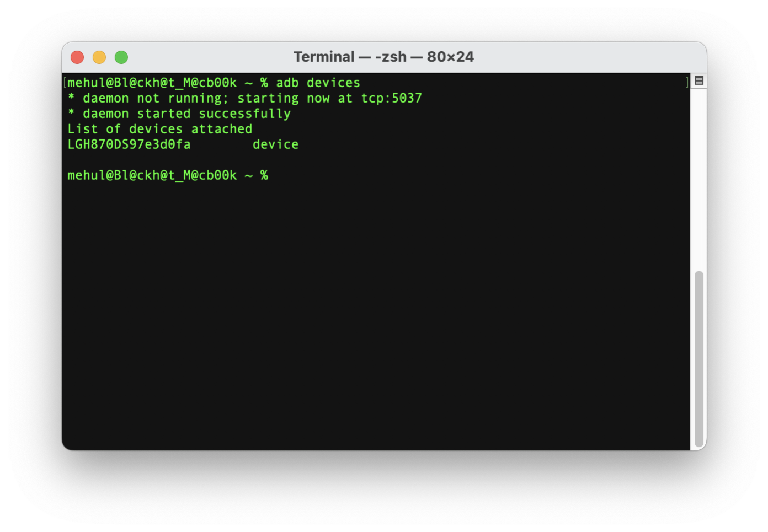Viewport: 768px width, 532px height.
Task: Click the vertical scrollbar thumb
Action: pyautogui.click(x=698, y=358)
